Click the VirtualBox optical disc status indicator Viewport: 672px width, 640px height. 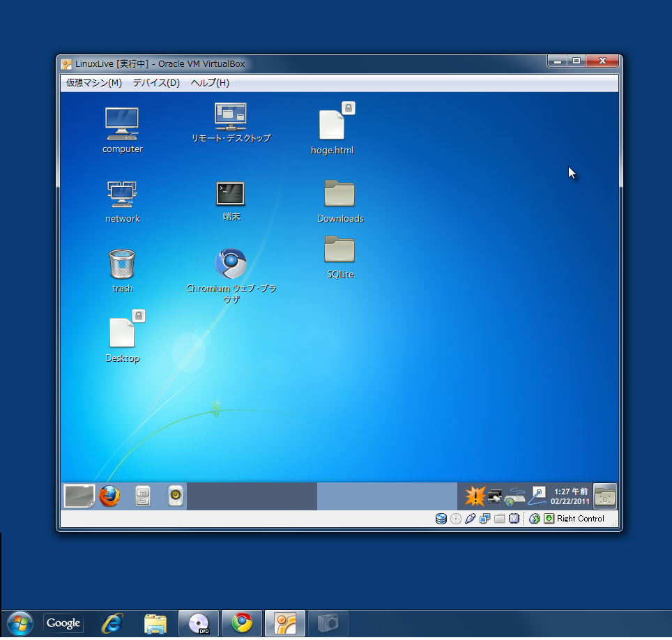456,519
